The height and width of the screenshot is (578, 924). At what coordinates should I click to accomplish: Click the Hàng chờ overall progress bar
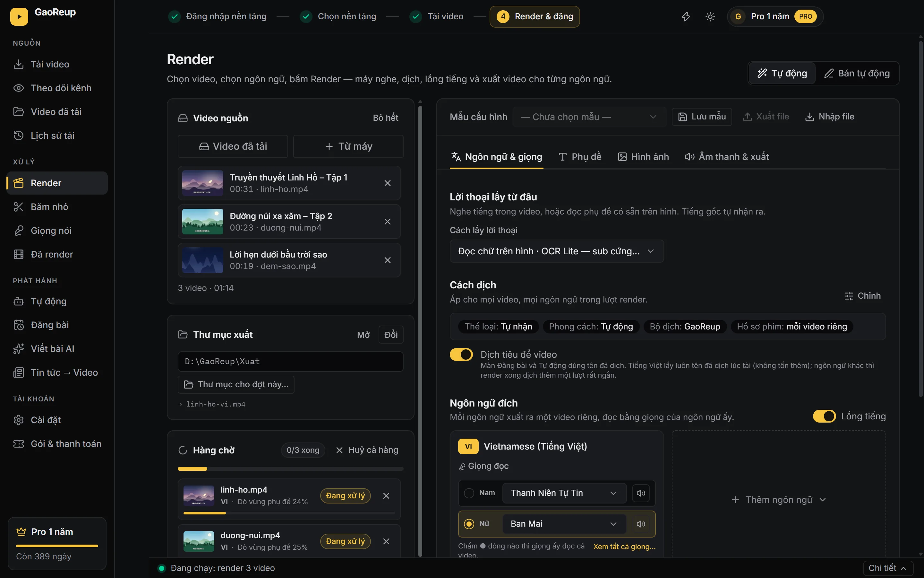coord(291,469)
